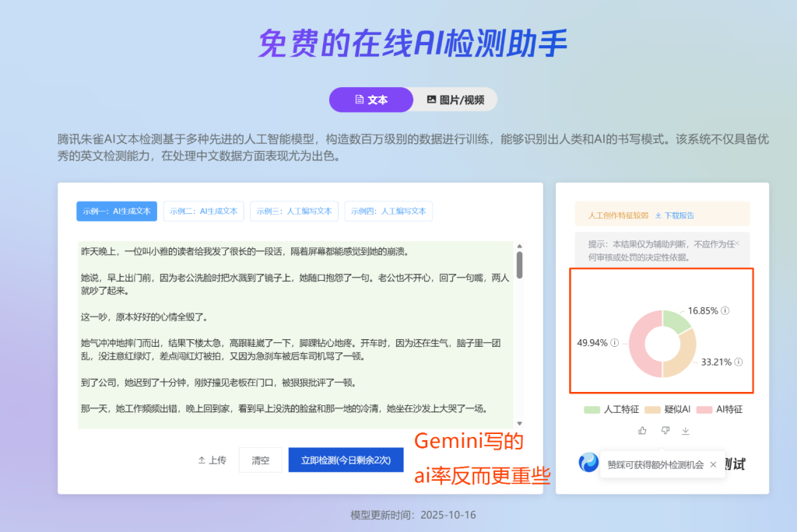The image size is (797, 532).
Task: Click the 立即检测 detection button
Action: (x=346, y=460)
